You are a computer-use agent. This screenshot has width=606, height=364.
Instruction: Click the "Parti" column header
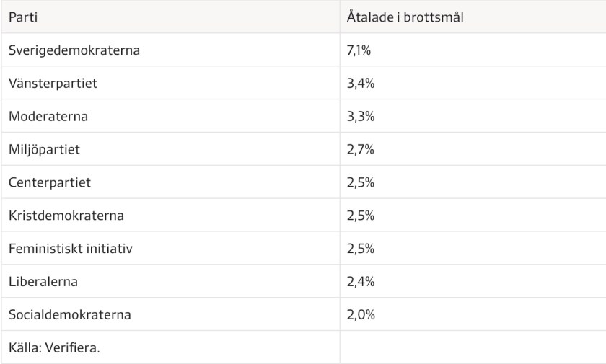coord(23,17)
